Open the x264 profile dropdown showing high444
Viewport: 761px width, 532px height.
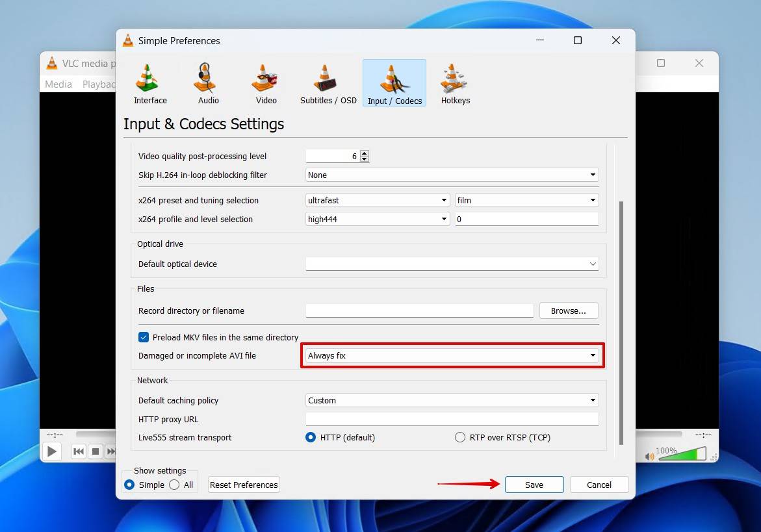coord(378,219)
